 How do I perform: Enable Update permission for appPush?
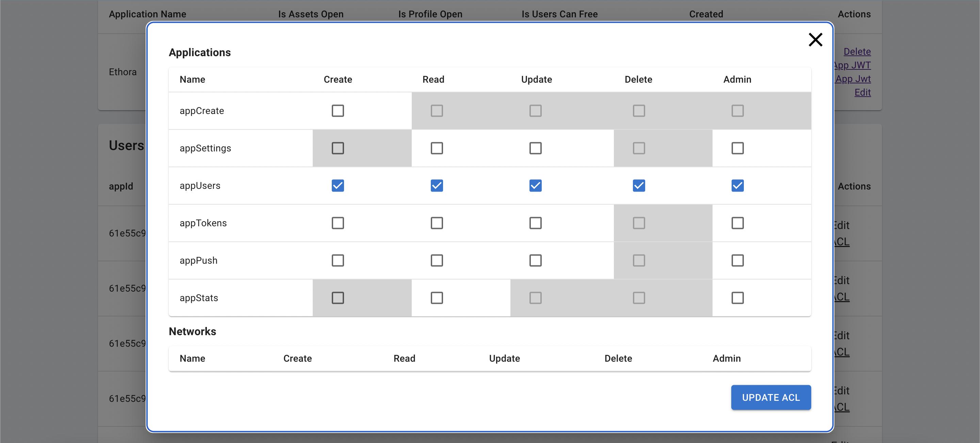coord(535,260)
